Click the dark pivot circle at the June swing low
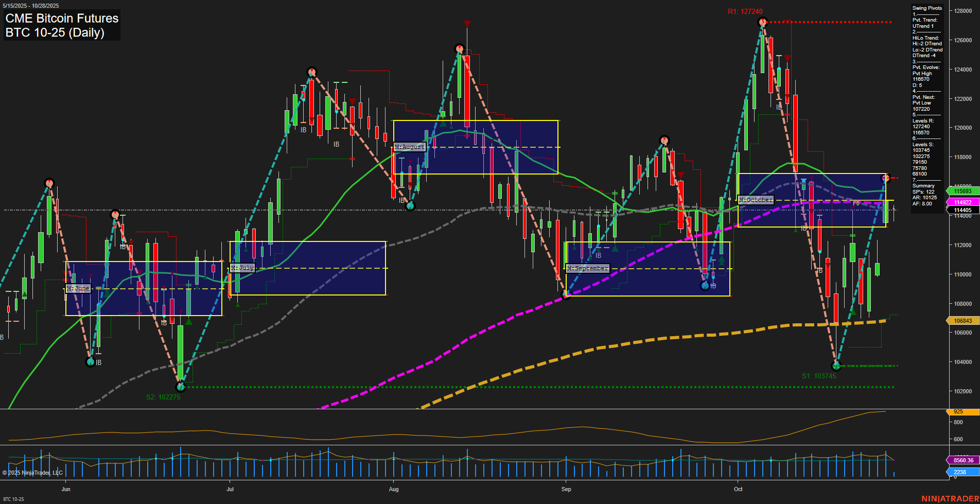 (90, 362)
